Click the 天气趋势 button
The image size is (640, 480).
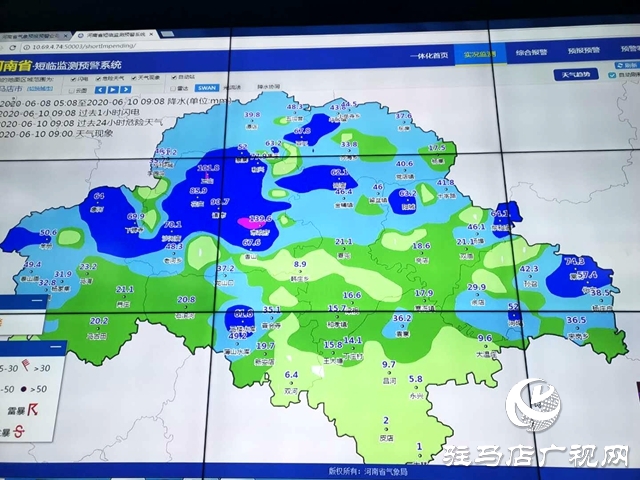577,74
